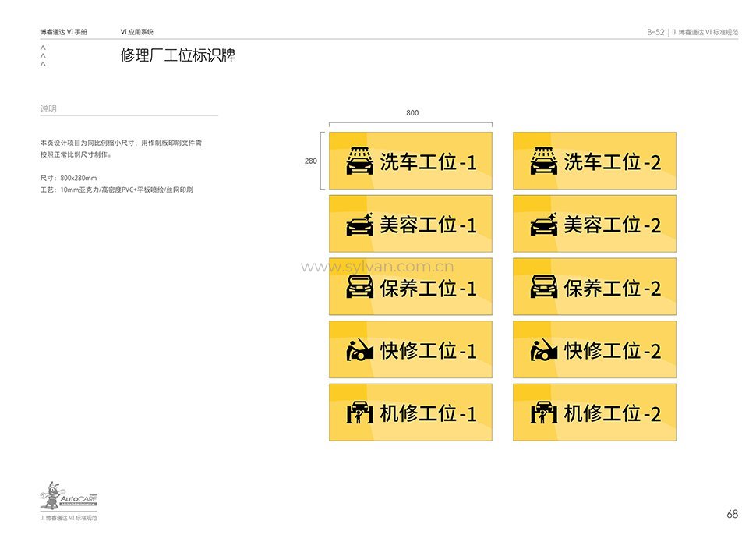The height and width of the screenshot is (535, 756).
Task: Select the 机修工位-2 sign text
Action: click(x=613, y=413)
